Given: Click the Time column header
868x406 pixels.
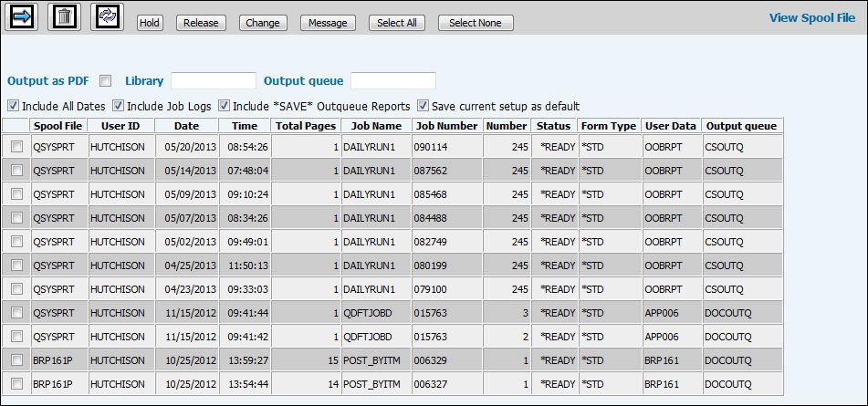Looking at the screenshot, I should (245, 126).
